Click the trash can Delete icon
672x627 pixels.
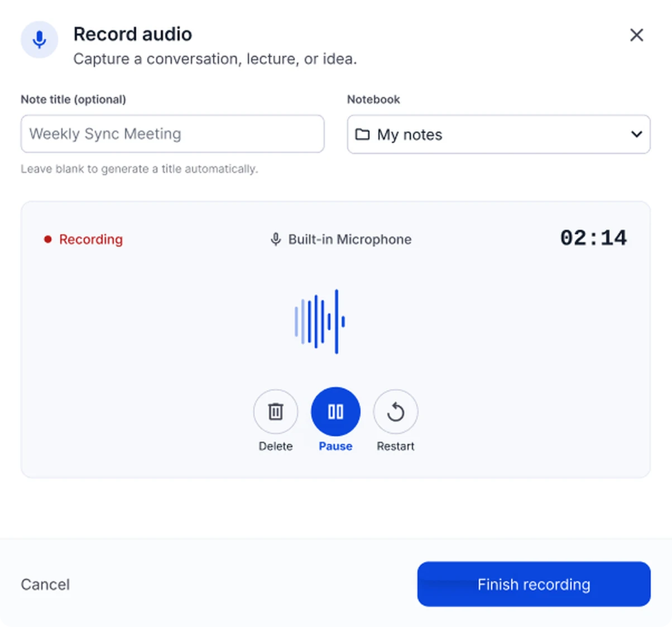[276, 412]
